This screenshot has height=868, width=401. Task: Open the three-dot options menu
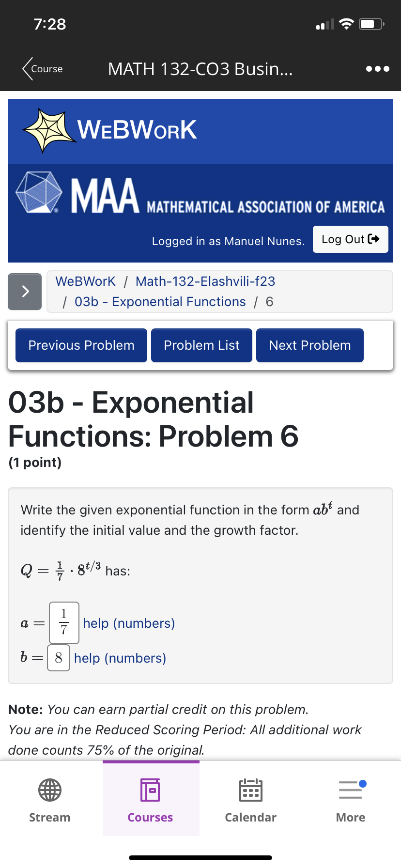pos(376,68)
